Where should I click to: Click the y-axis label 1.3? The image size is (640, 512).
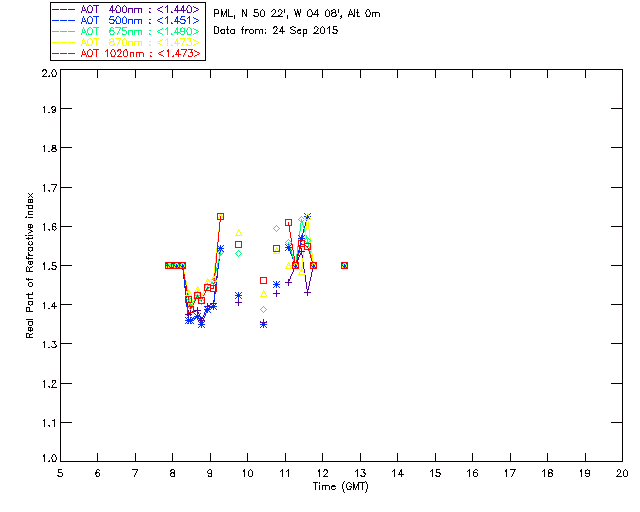point(49,344)
